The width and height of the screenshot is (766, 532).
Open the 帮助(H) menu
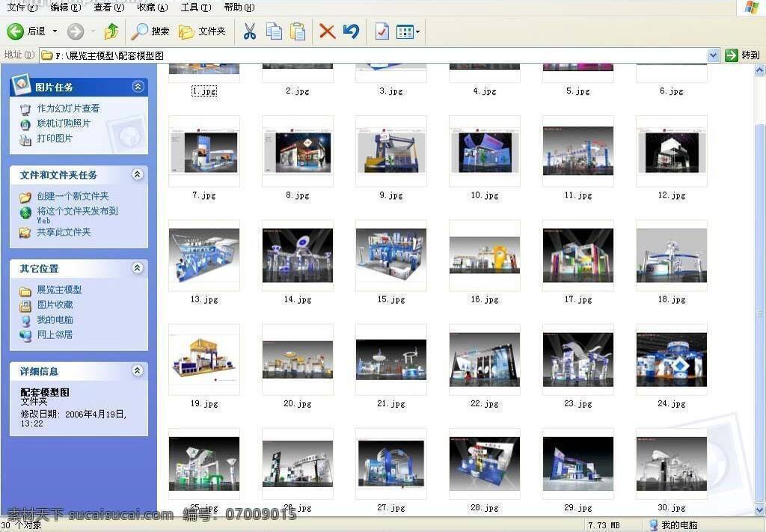point(239,7)
